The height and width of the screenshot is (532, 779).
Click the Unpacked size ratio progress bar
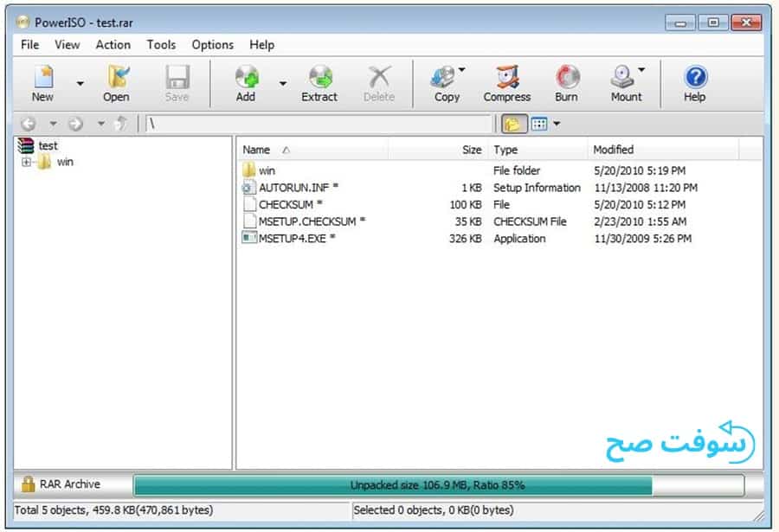pos(439,485)
